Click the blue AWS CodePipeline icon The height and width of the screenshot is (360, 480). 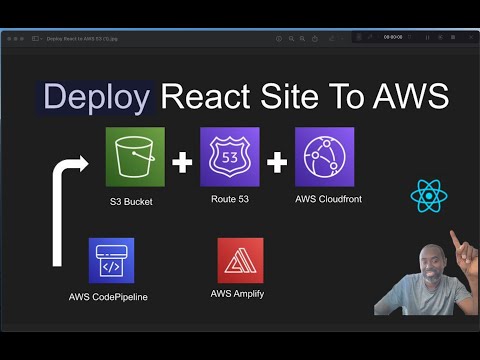tap(111, 260)
